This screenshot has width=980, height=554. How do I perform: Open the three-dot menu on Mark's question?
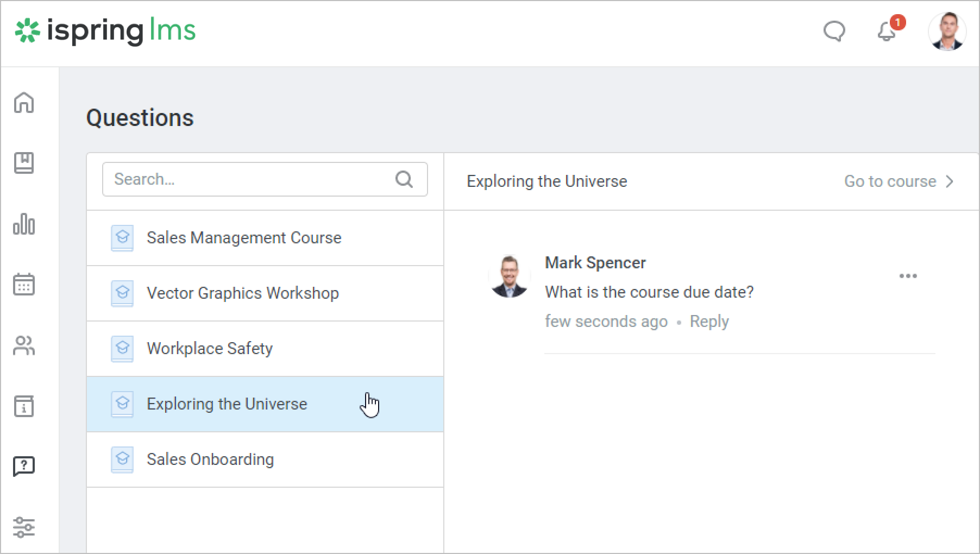(908, 276)
